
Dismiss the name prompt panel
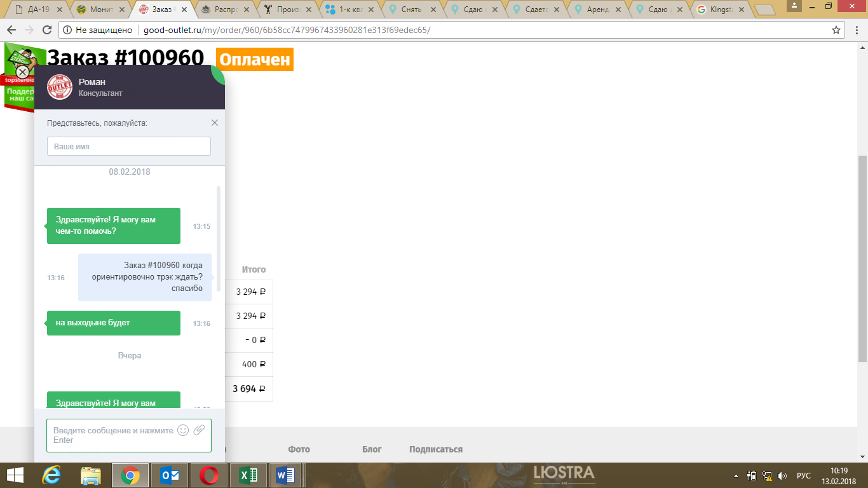215,123
